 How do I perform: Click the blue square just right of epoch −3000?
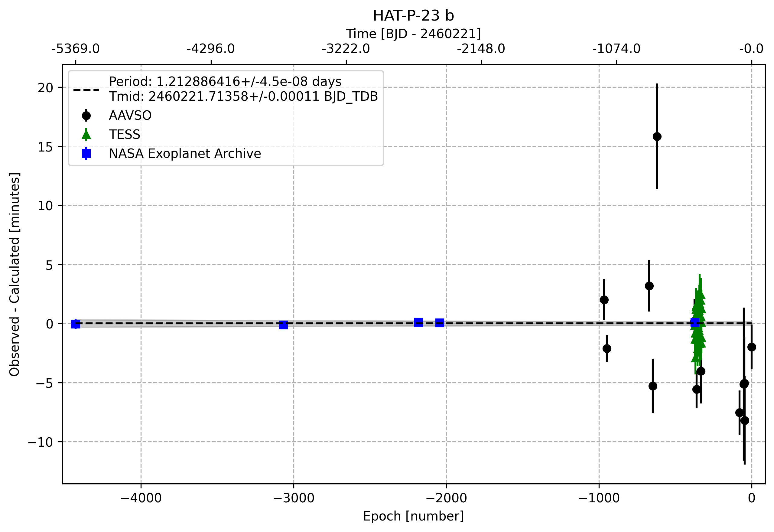[x=283, y=325]
